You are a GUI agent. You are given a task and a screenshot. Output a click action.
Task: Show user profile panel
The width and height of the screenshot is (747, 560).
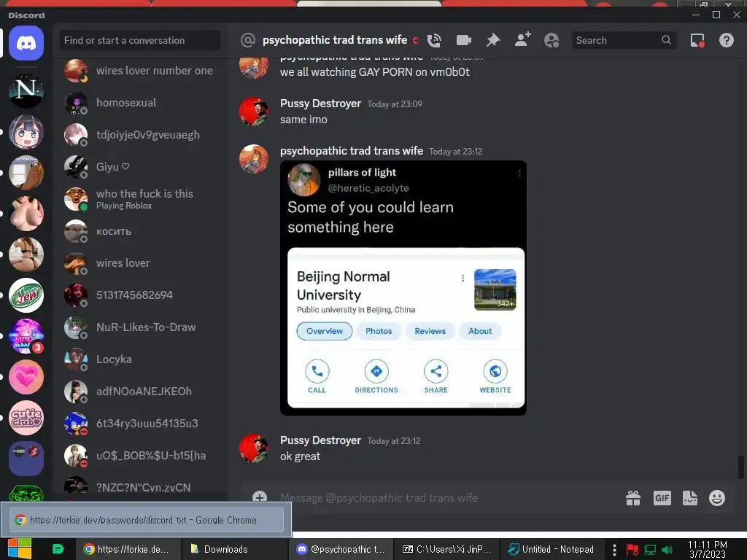tap(551, 41)
